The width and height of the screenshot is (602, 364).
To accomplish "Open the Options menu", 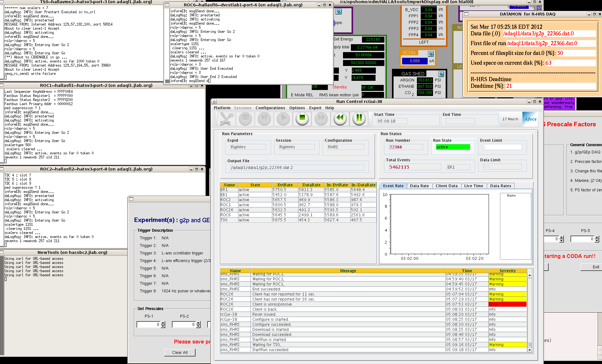I will pos(297,108).
